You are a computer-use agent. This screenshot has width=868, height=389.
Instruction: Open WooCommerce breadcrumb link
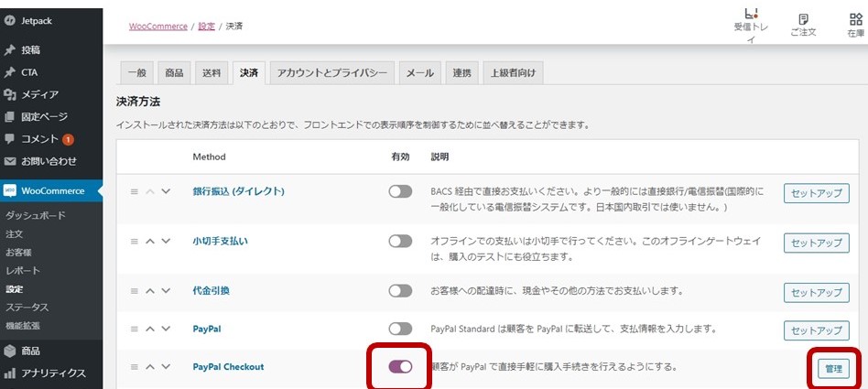(158, 26)
